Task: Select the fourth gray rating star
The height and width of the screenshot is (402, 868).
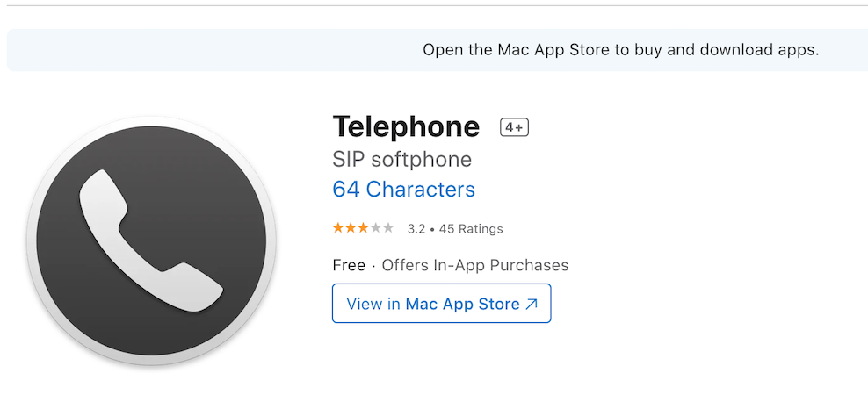Action: [x=376, y=228]
